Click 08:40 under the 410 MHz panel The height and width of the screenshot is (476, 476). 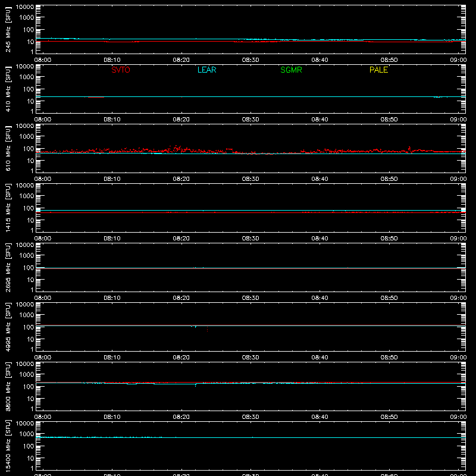(320, 120)
